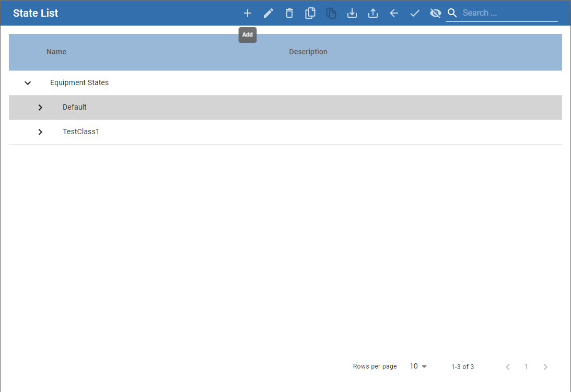Select the Default row
The width and height of the screenshot is (571, 392).
click(x=75, y=107)
